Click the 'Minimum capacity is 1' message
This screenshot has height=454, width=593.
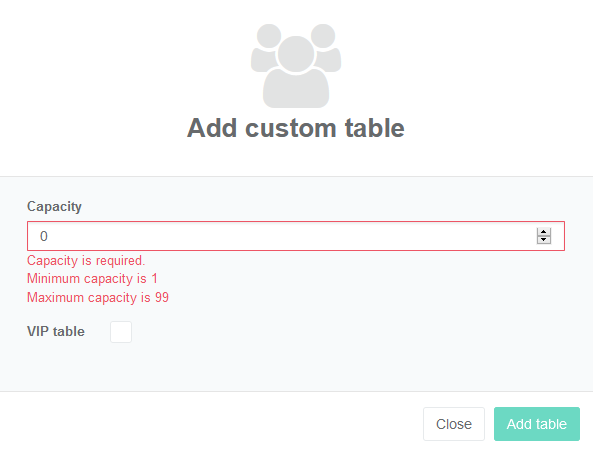92,279
